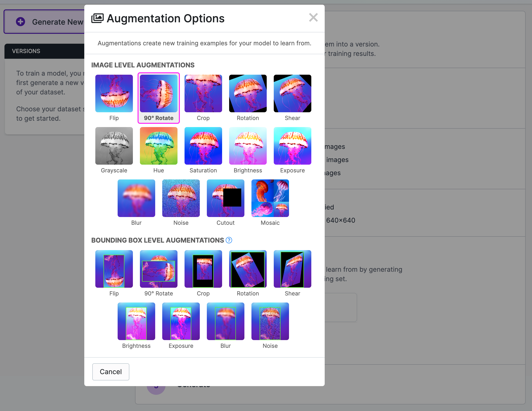Select the Hue augmentation tile
Viewport: 532px width, 411px height.
pyautogui.click(x=158, y=146)
